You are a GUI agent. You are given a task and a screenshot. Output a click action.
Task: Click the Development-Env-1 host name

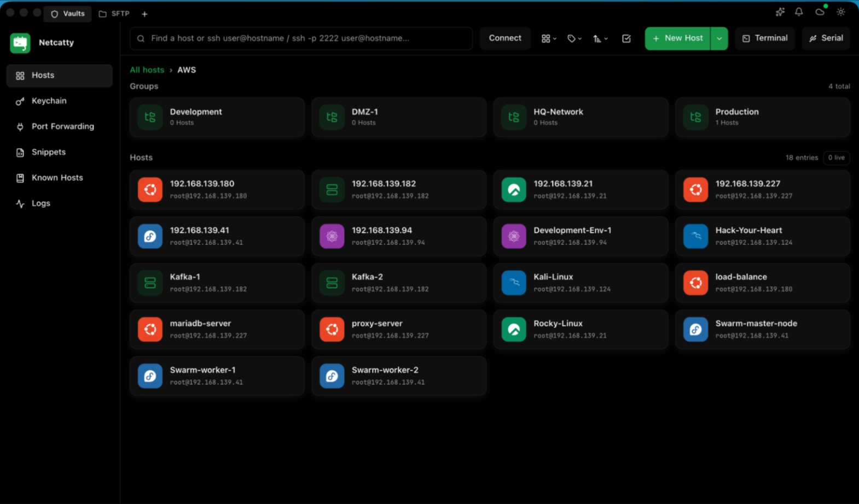pyautogui.click(x=572, y=231)
